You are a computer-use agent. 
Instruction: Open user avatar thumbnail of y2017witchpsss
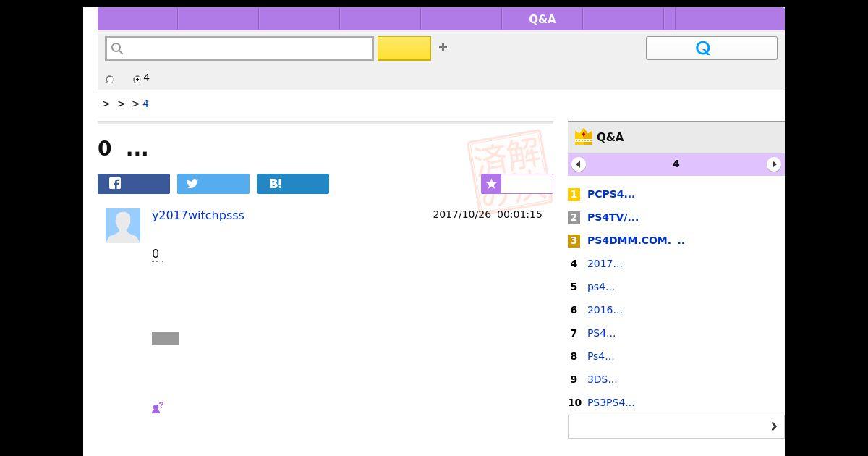point(123,226)
